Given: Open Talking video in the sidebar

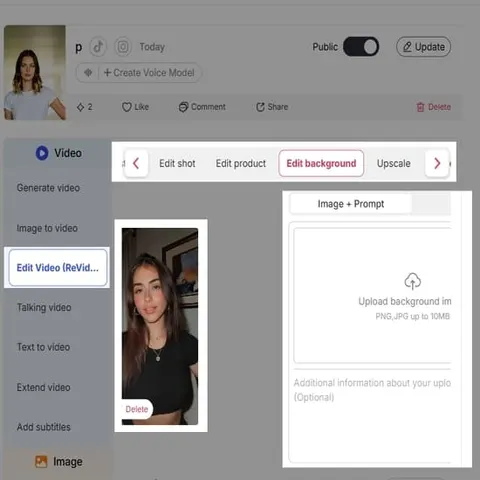Looking at the screenshot, I should (x=44, y=307).
